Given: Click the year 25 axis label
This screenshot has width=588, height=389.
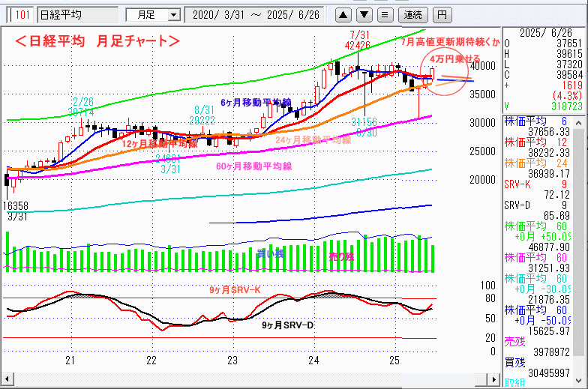Looking at the screenshot, I should click(394, 361).
